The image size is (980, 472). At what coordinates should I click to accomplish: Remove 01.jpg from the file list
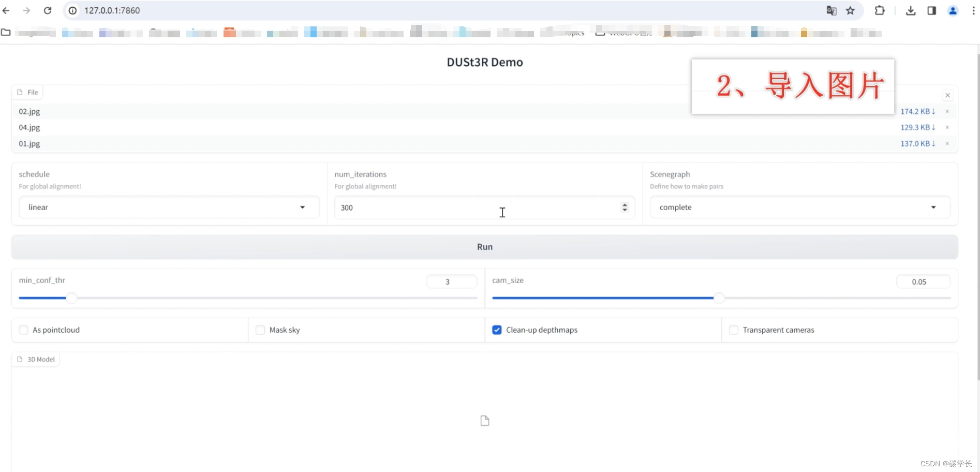[947, 143]
